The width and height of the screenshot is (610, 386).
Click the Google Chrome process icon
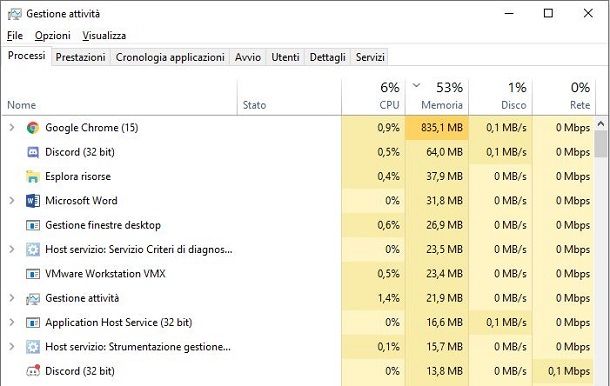(x=33, y=128)
